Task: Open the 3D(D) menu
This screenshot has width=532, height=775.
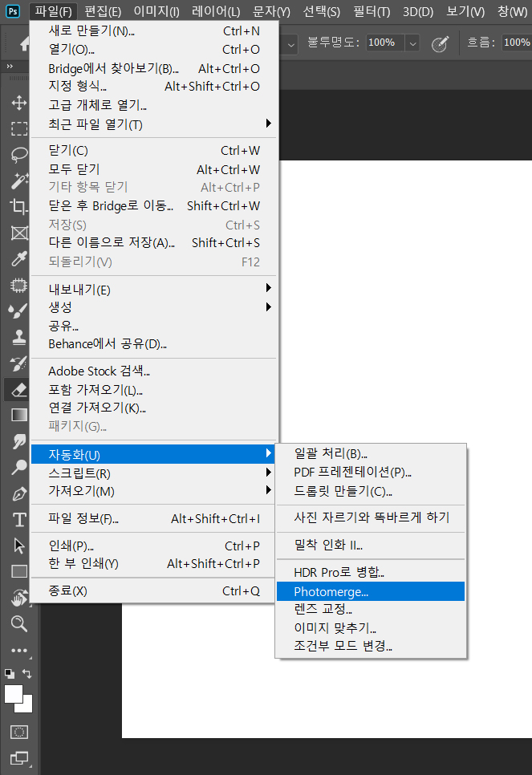Action: [418, 11]
